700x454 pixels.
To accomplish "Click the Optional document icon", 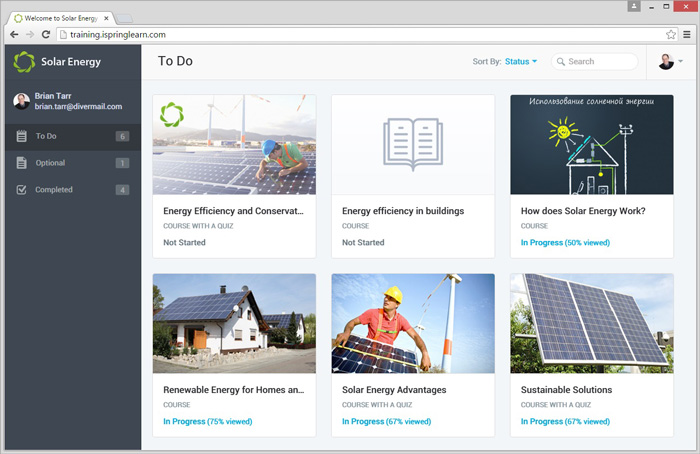I will (x=21, y=163).
